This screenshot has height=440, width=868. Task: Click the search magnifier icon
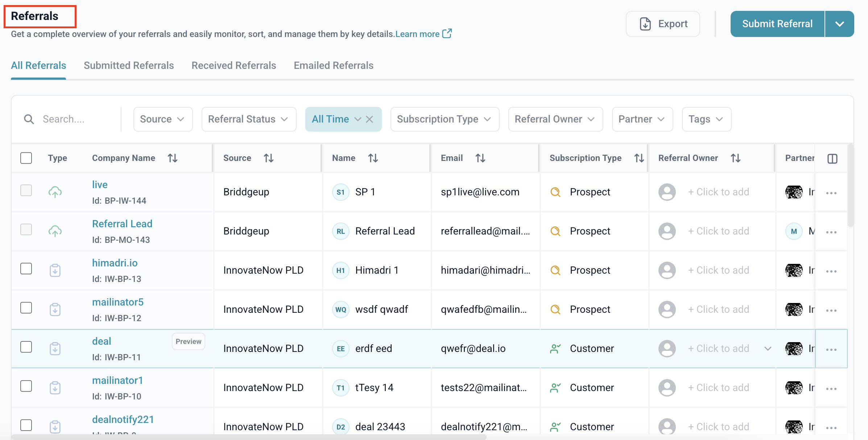(x=29, y=119)
